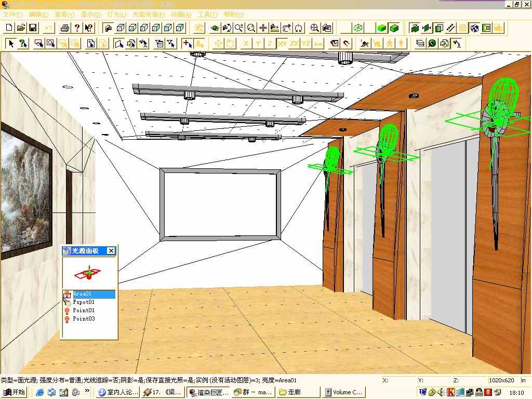Switch to 渲染巨匠 taskbar window
Viewport: 532px width, 399px height.
point(209,392)
